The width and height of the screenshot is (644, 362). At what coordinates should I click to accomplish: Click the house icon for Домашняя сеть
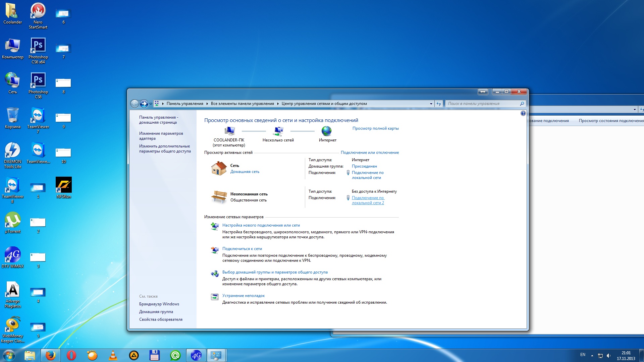(219, 168)
